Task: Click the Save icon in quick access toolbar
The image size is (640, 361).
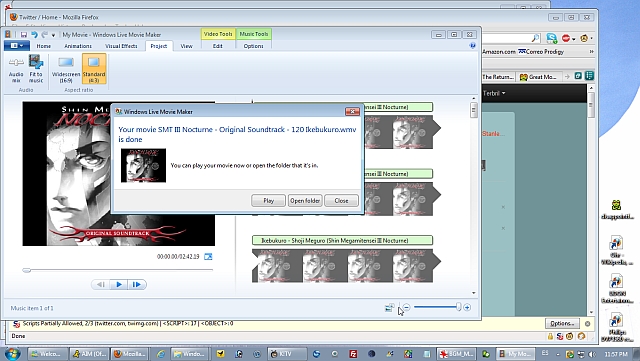Action: click(24, 35)
